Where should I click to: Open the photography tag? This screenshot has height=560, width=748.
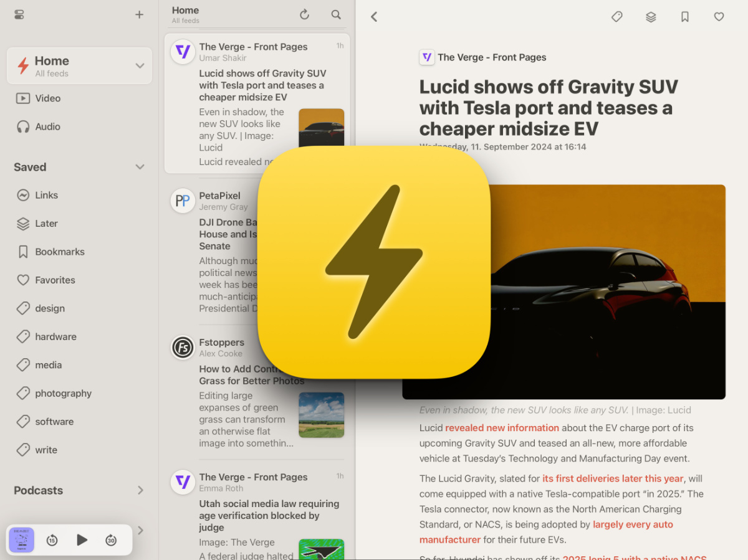[x=63, y=393]
